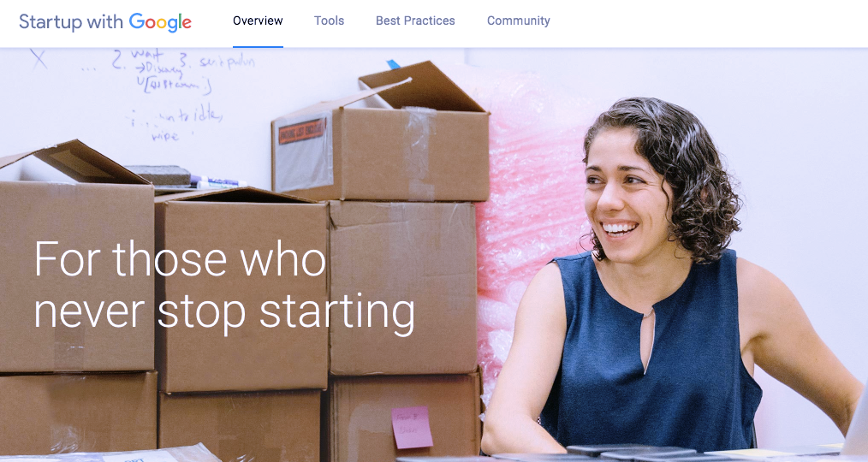Click the markers on top of the boxes
This screenshot has width=868, height=462.
217,182
